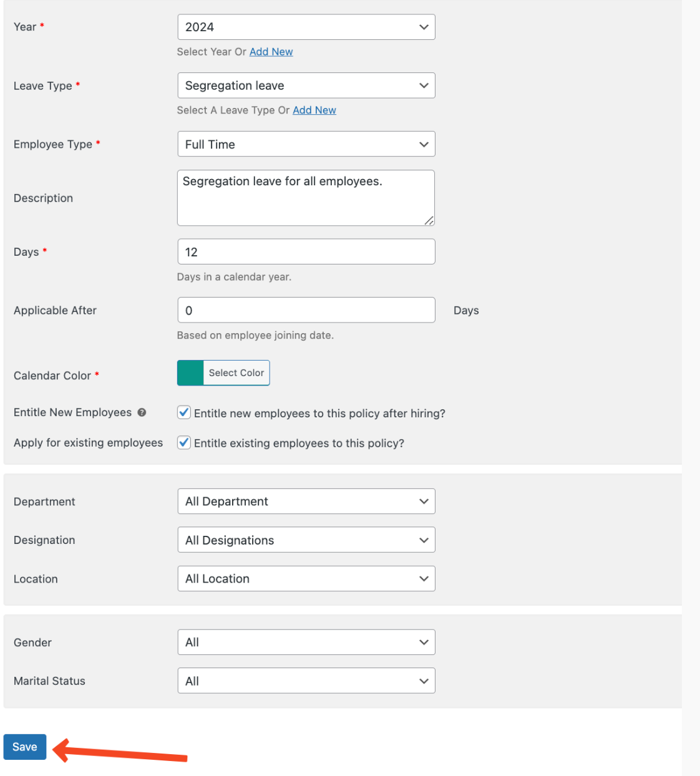Screen dimensions: 700x776
Task: Click the Entitle New Employees help icon
Action: point(142,412)
